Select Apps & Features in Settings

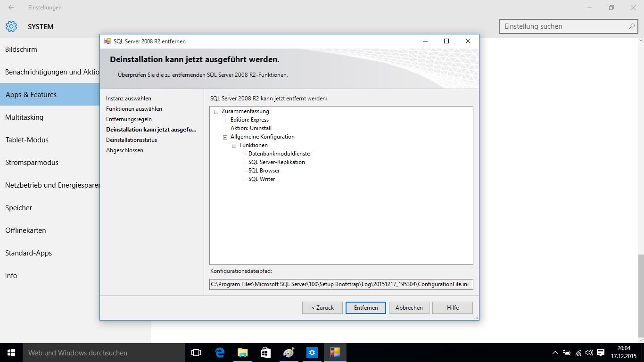50,95
